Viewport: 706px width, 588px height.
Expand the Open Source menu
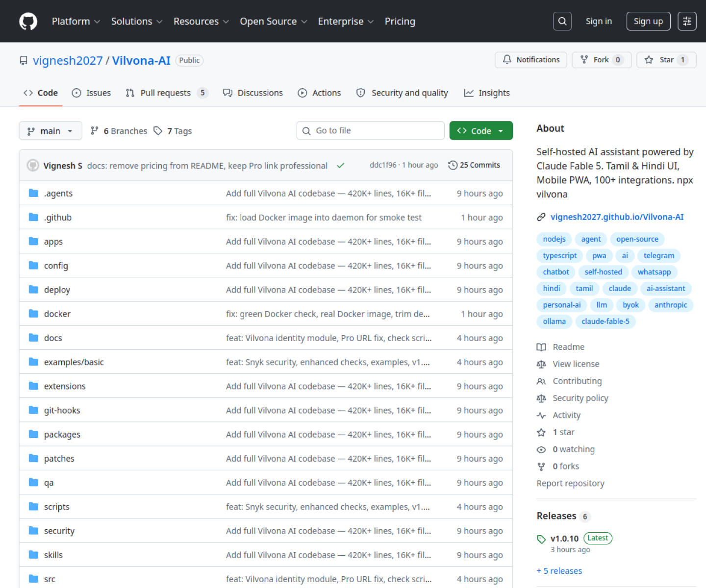click(274, 22)
